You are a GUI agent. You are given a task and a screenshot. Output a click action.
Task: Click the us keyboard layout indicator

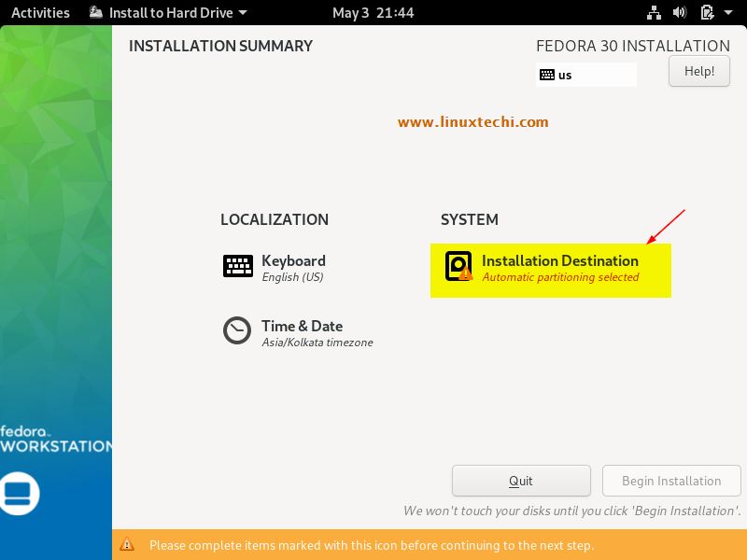(x=586, y=75)
